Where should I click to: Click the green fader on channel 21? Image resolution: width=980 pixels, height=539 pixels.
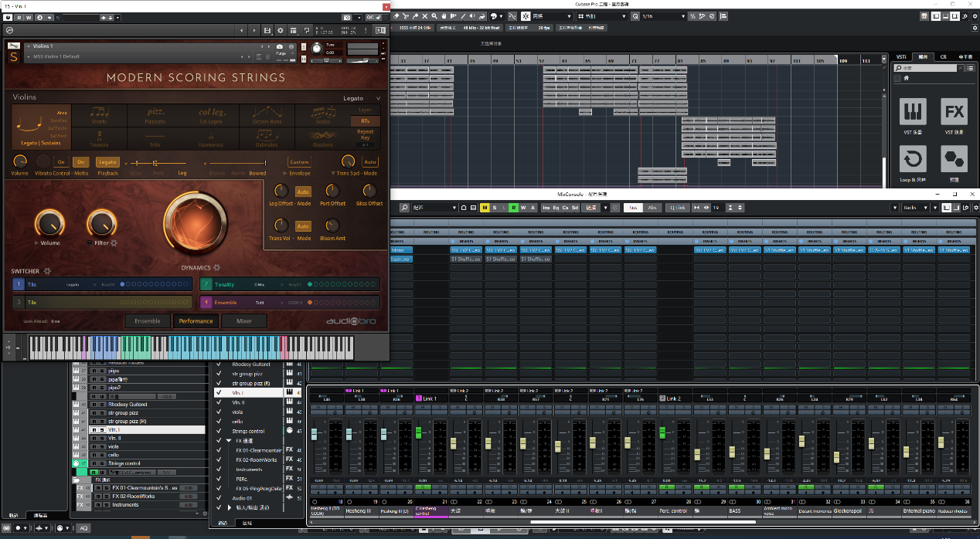tap(419, 432)
